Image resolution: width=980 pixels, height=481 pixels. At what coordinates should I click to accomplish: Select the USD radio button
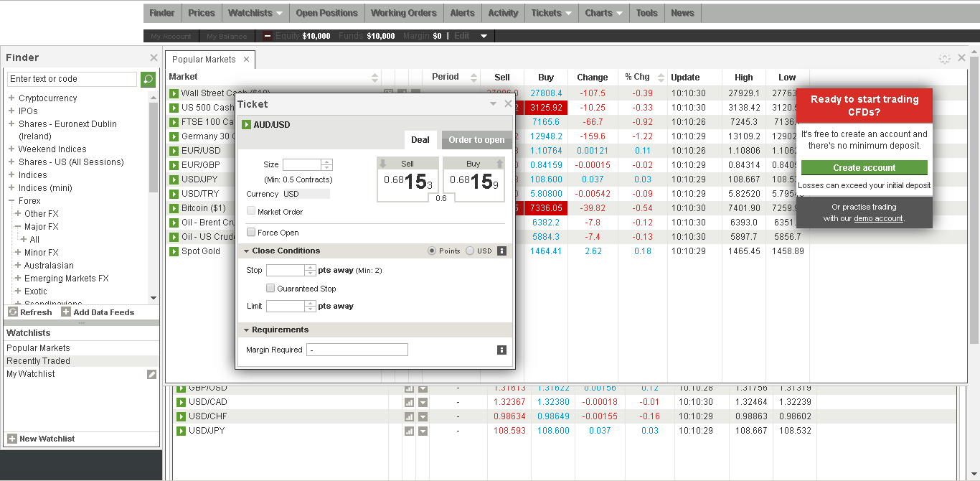click(470, 251)
